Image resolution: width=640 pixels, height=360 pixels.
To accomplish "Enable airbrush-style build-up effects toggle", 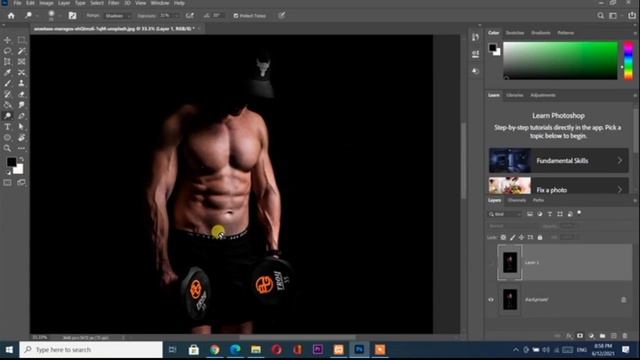I will 190,16.
